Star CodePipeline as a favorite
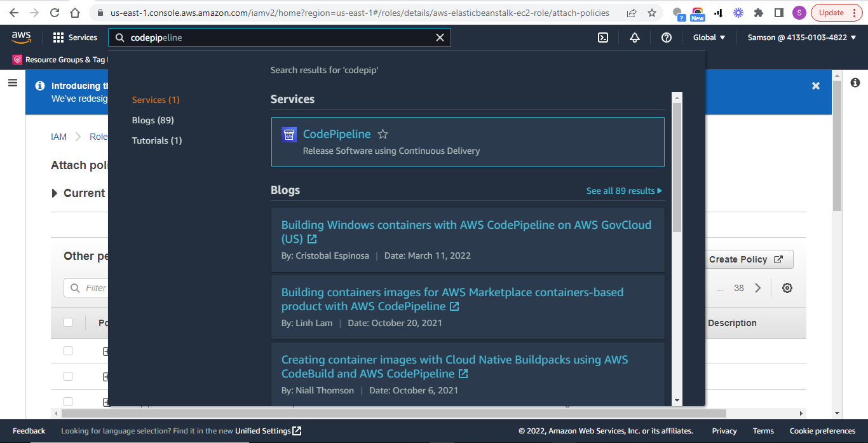This screenshot has height=443, width=868. tap(383, 134)
